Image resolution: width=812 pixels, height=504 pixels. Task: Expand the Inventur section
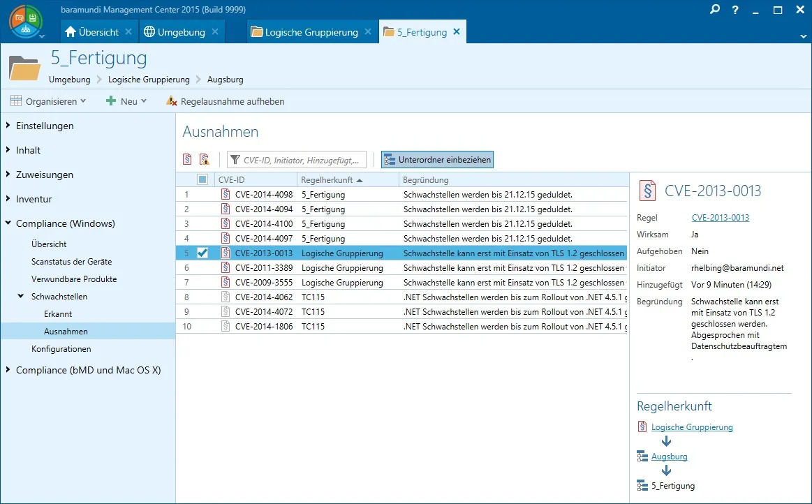click(x=8, y=198)
